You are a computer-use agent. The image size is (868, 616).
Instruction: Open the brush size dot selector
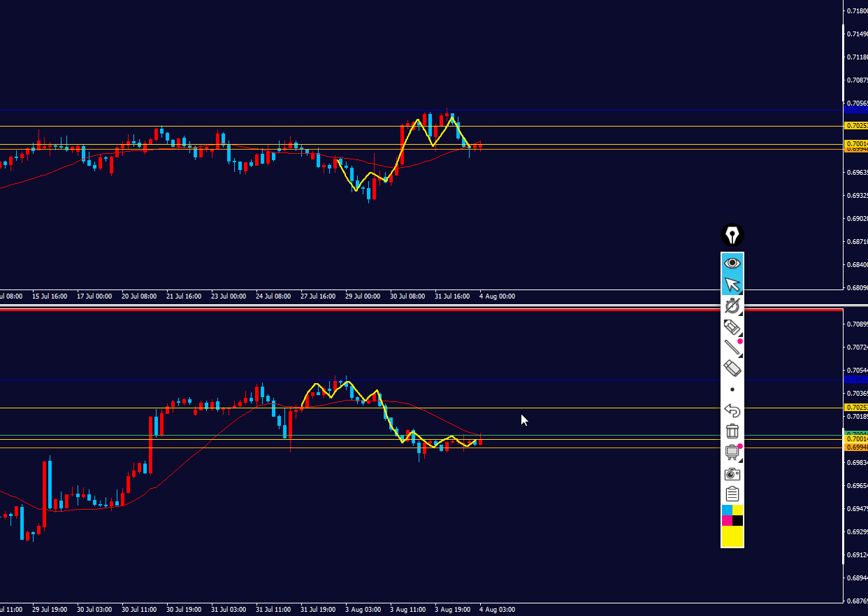coord(732,389)
